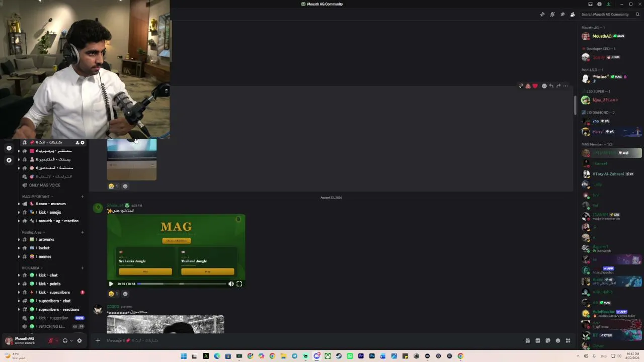
Task: Add reaction to the MAG video message
Action: [125, 294]
